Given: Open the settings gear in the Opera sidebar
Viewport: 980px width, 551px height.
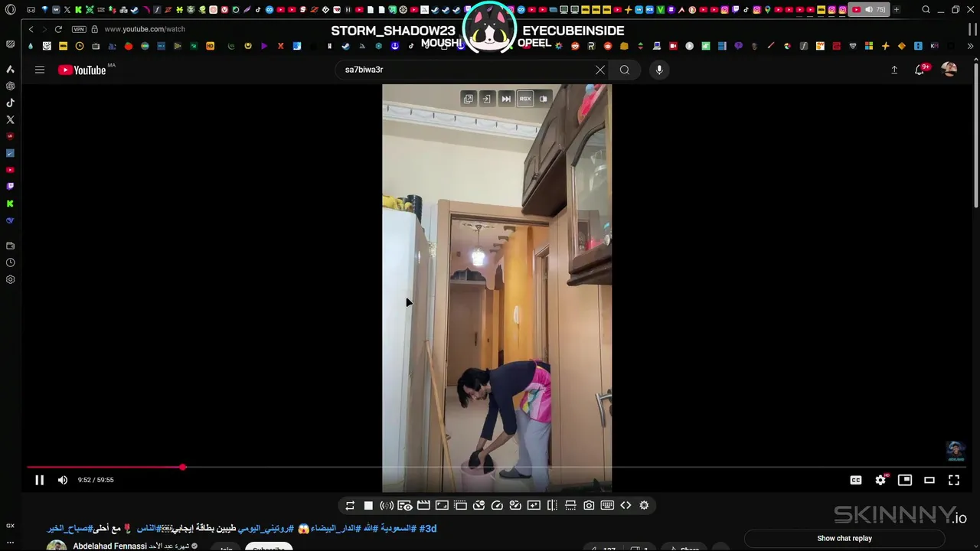Looking at the screenshot, I should click(10, 279).
